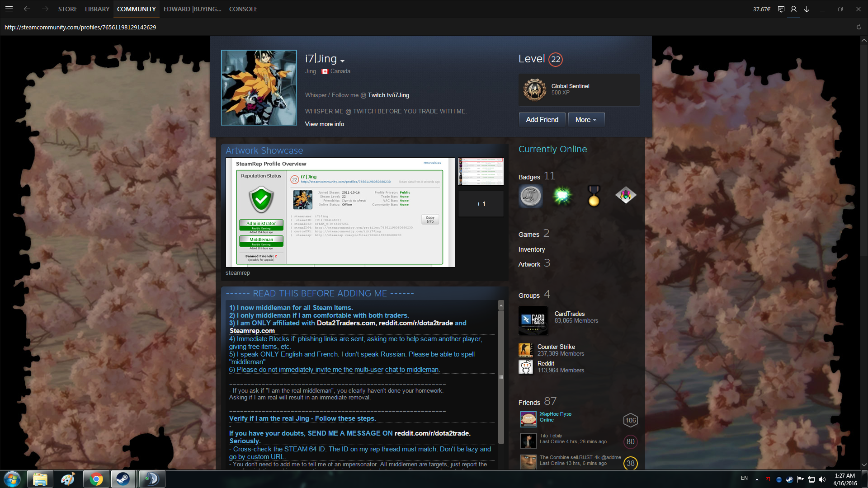
Task: Expand the i7|Jing name history dropdown
Action: pyautogui.click(x=342, y=61)
